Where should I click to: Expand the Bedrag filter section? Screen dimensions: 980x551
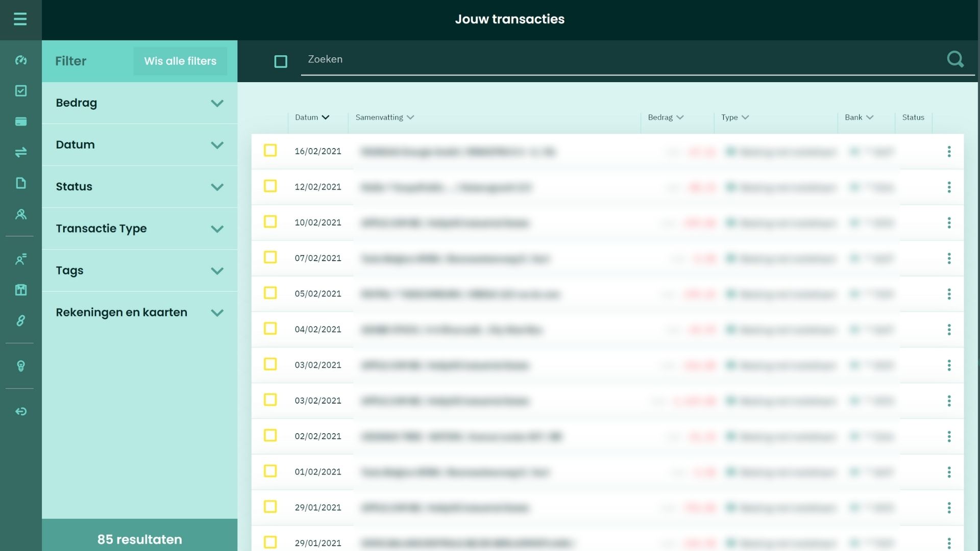(x=139, y=103)
